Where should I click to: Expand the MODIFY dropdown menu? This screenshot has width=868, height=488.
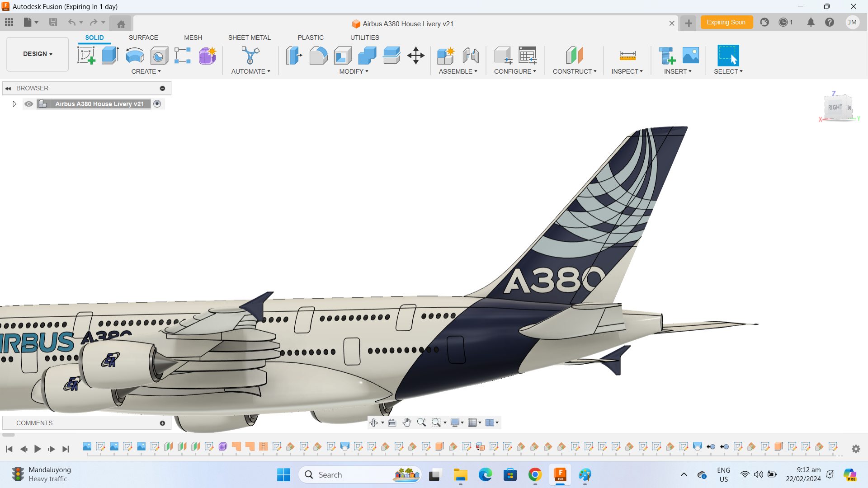point(354,71)
